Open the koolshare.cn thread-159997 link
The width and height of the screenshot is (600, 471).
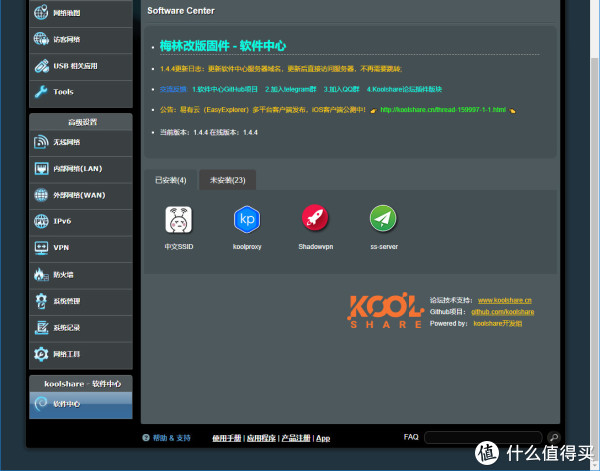tap(443, 110)
